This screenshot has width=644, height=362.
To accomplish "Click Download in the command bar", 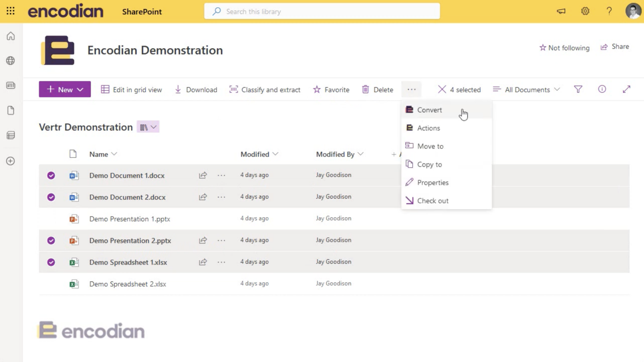I will click(x=196, y=89).
